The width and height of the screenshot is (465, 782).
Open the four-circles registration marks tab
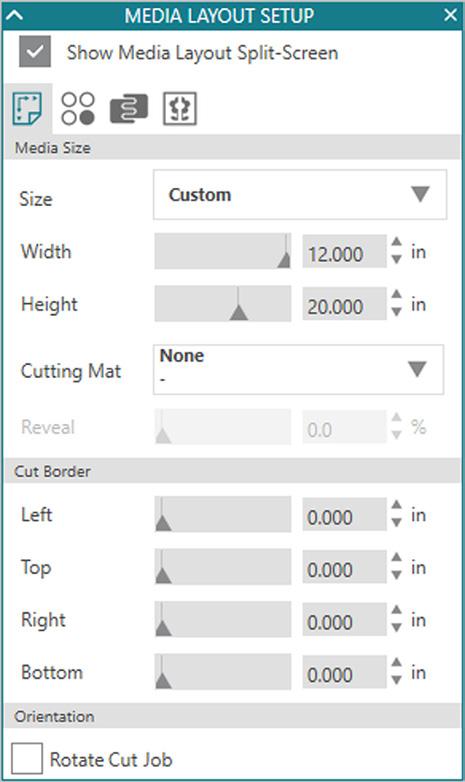click(x=78, y=108)
